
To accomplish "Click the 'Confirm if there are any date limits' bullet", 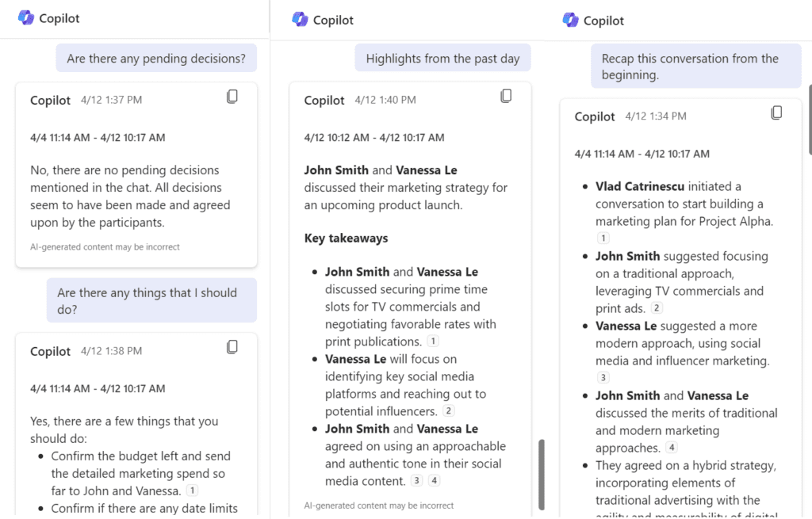I will coord(144,508).
